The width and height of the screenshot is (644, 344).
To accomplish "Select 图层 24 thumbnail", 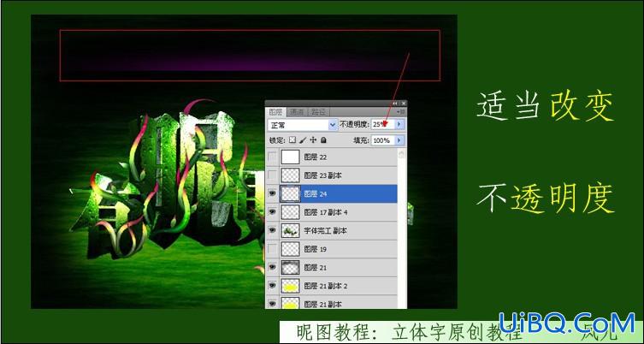I will (290, 193).
